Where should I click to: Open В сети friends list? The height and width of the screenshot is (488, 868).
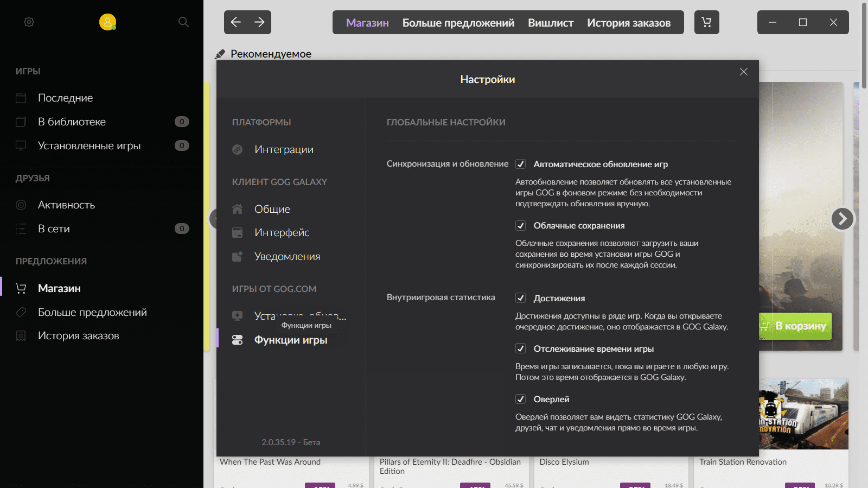click(x=54, y=229)
